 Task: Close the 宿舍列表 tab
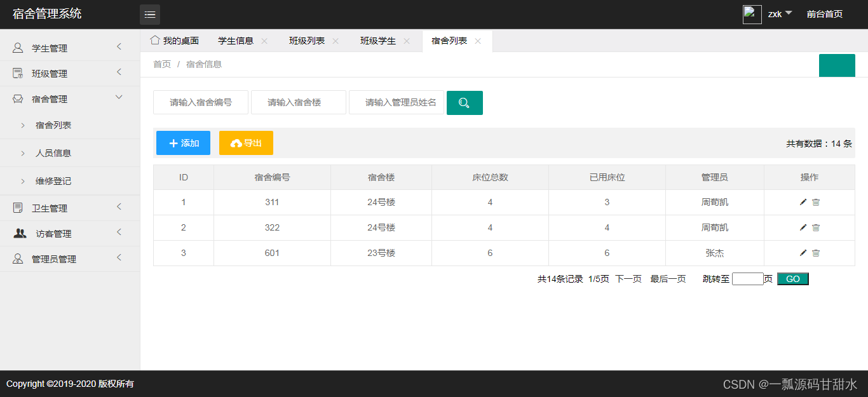(x=478, y=41)
